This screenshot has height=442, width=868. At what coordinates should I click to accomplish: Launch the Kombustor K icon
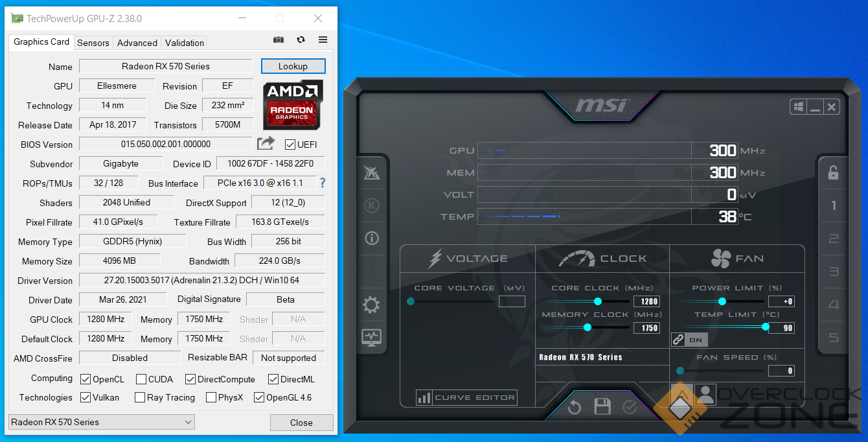tap(371, 205)
